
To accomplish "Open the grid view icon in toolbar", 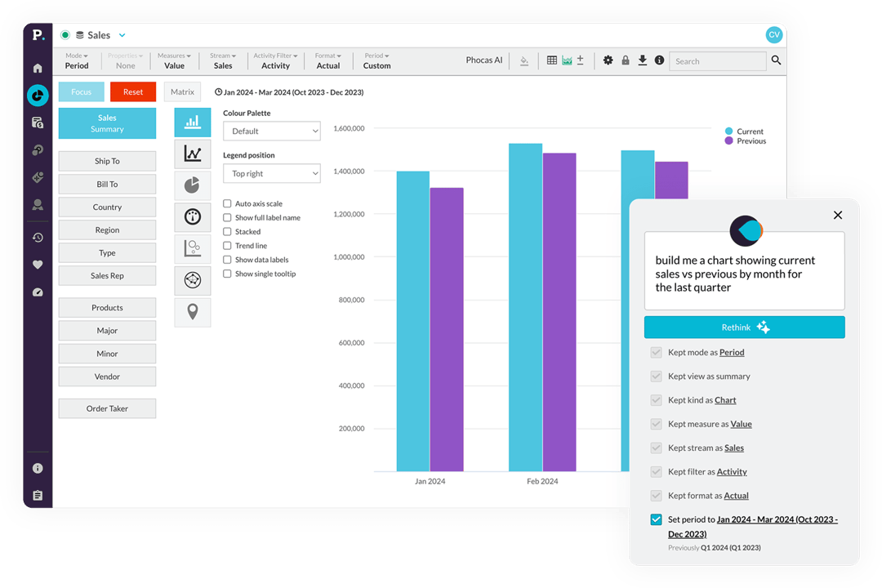I will coord(552,60).
